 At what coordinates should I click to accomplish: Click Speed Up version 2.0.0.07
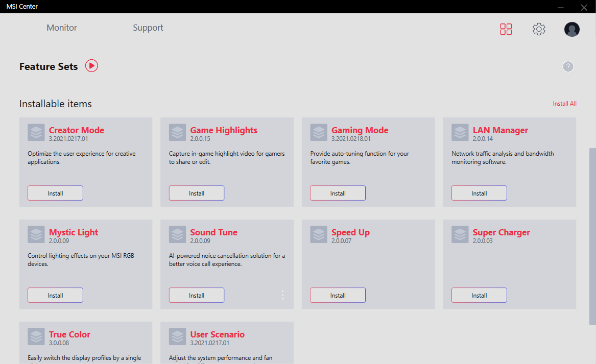click(341, 241)
